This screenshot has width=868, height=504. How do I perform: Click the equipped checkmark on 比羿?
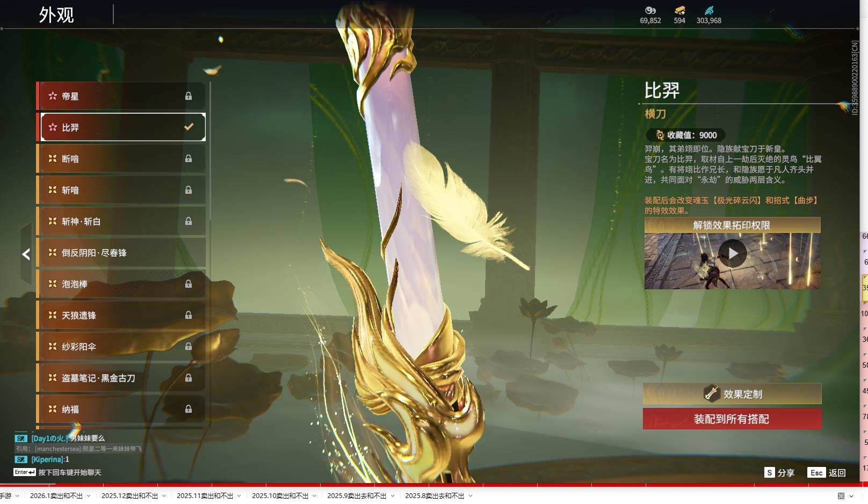point(189,127)
